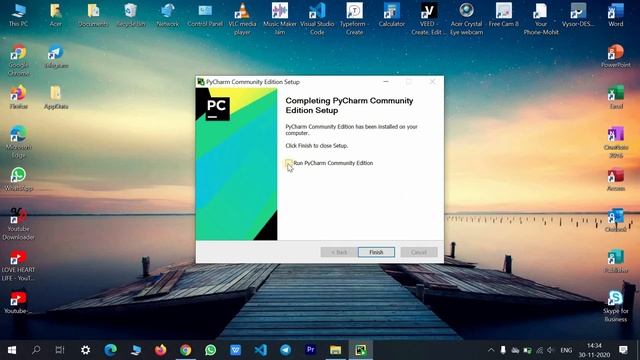Select the Firefox desktop shortcut

pos(18,97)
